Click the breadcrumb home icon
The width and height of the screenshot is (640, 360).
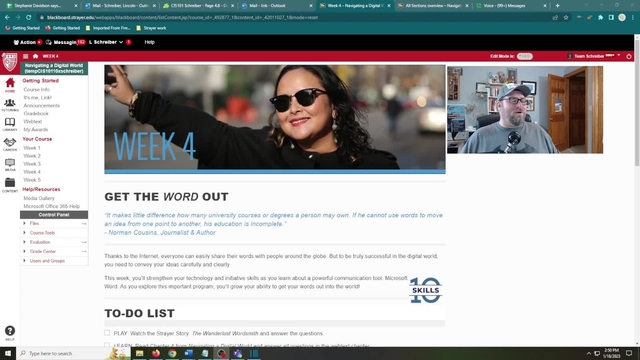(x=36, y=56)
